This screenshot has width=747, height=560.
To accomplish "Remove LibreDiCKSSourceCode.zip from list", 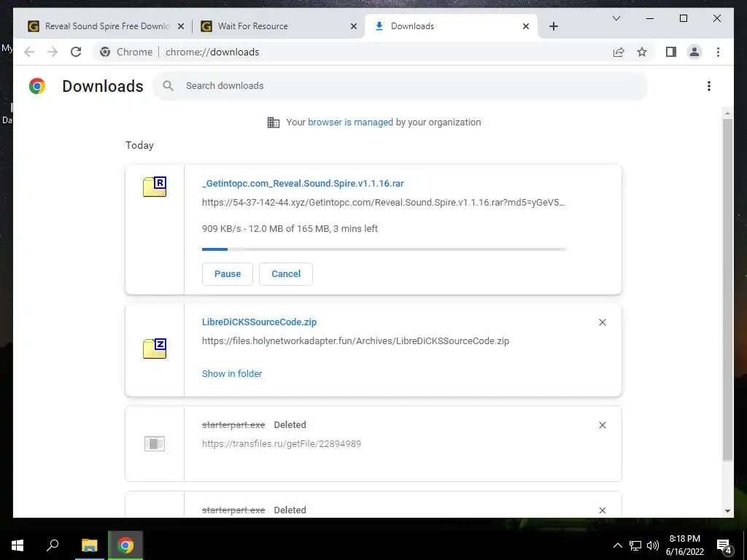I will pos(602,322).
